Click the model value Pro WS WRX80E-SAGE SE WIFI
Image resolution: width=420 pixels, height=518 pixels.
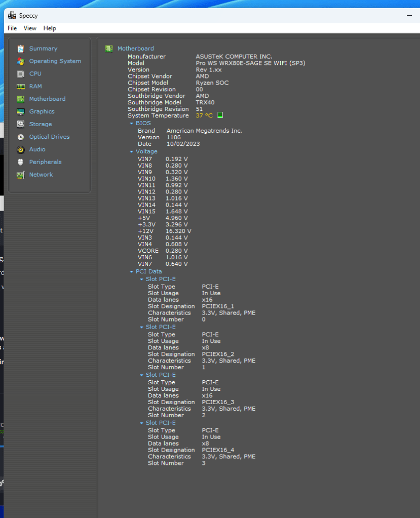click(x=250, y=63)
